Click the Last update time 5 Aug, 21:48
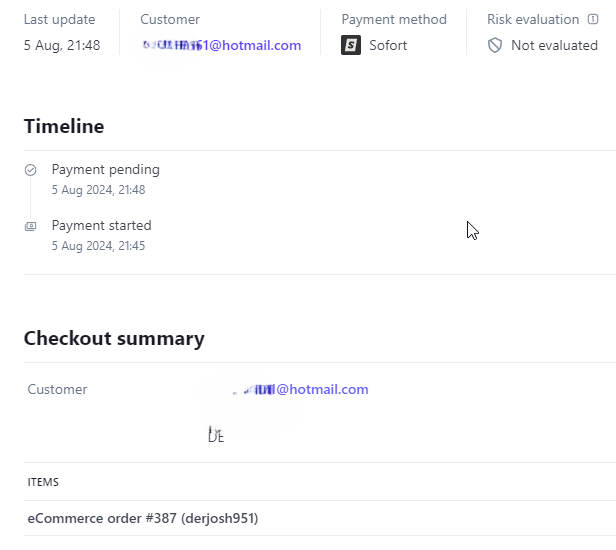The width and height of the screenshot is (616, 550). pos(62,46)
